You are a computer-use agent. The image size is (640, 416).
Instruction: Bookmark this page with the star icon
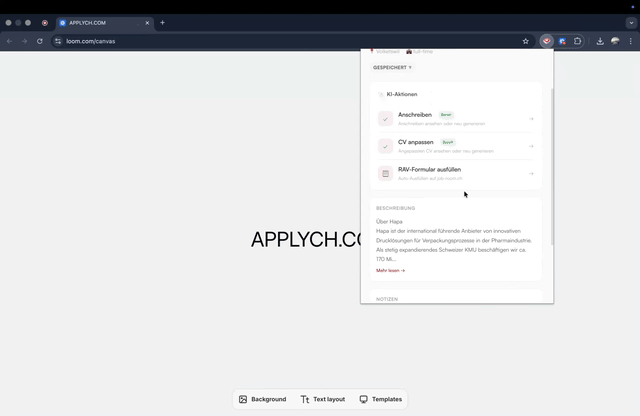[x=526, y=41]
